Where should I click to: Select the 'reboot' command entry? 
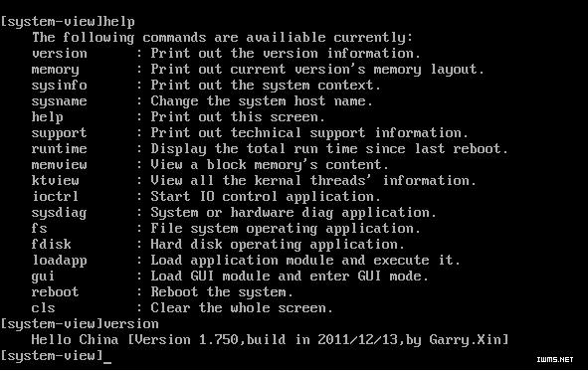[x=55, y=291]
